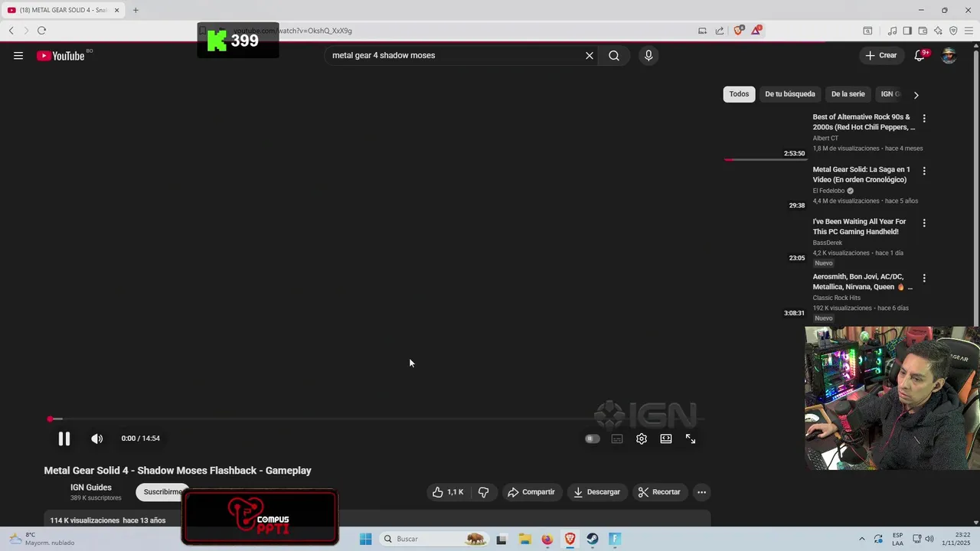This screenshot has height=551, width=980.
Task: Like the video with 1,1 K
Action: pos(448,492)
